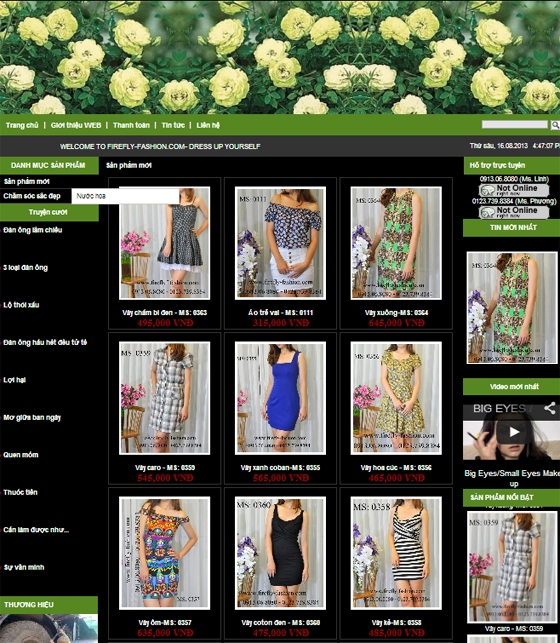Image resolution: width=560 pixels, height=643 pixels.
Task: Click the search magnifier icon
Action: [555, 125]
